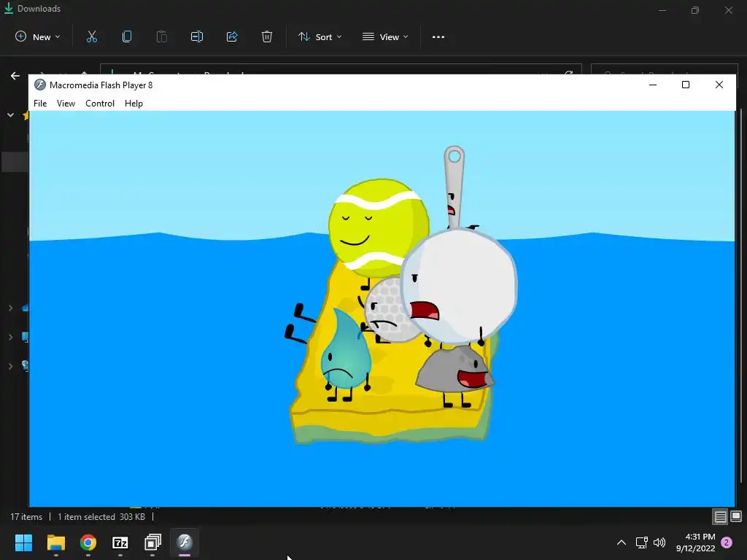Open the Help menu in Flash Player

[133, 104]
